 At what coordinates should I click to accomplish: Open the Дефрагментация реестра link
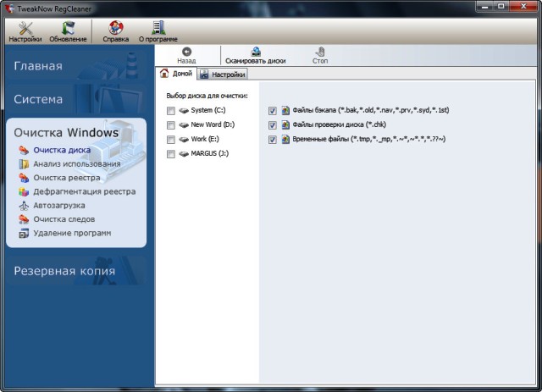[x=85, y=191]
